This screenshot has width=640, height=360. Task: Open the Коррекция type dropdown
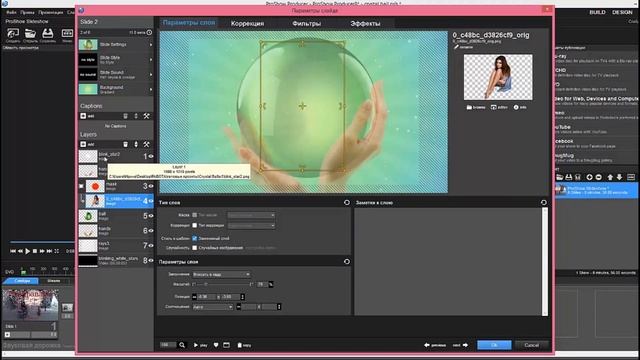251,225
